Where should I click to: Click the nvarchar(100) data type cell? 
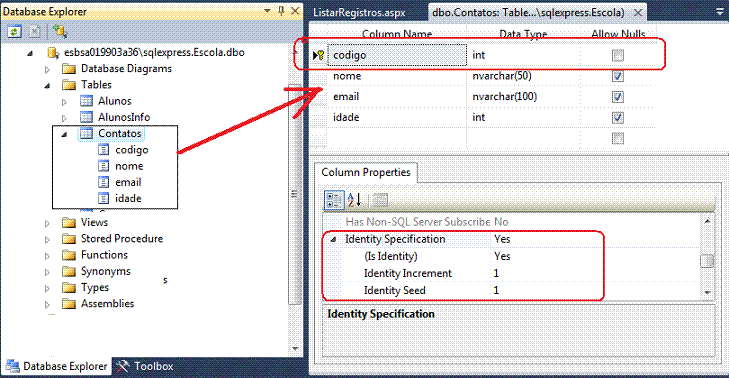(524, 97)
